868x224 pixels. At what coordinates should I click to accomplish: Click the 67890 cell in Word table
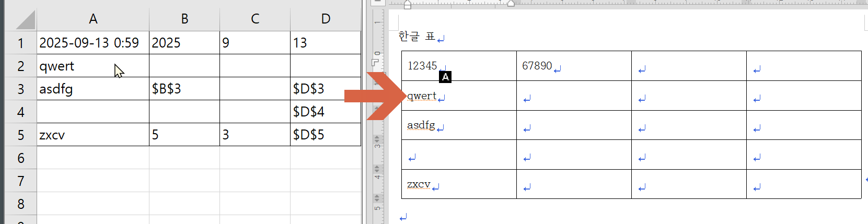[x=574, y=66]
